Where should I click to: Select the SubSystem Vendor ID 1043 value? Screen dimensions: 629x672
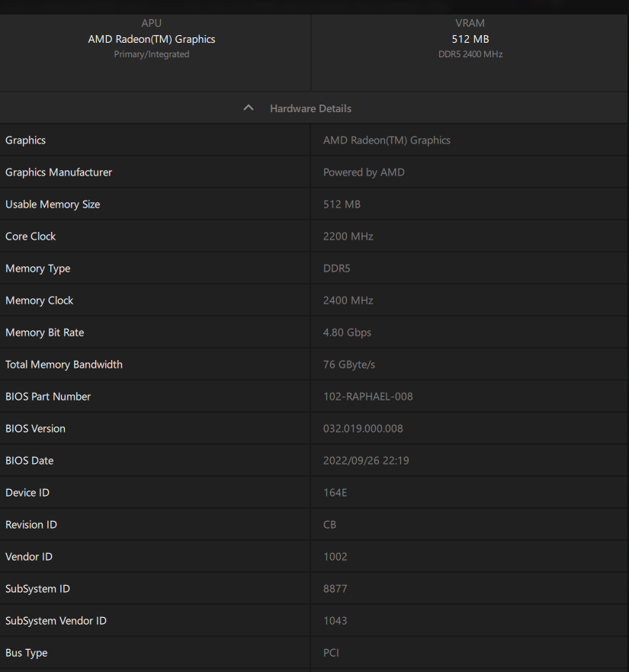[x=335, y=621]
